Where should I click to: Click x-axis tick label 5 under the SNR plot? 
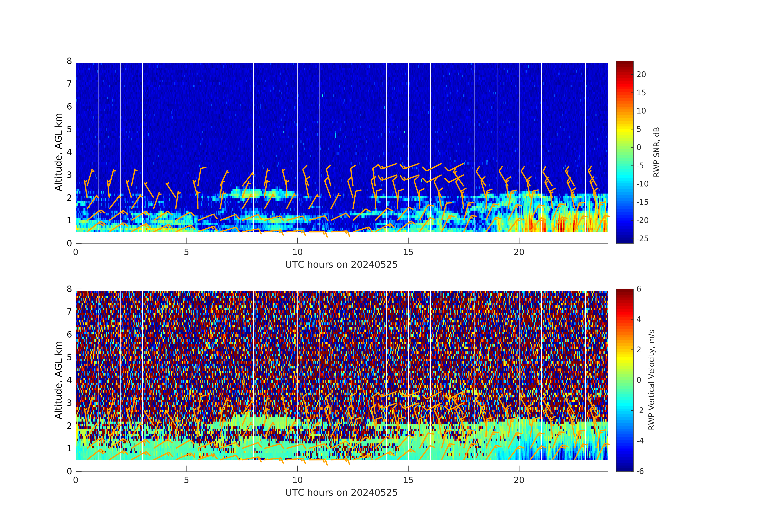[x=186, y=253]
